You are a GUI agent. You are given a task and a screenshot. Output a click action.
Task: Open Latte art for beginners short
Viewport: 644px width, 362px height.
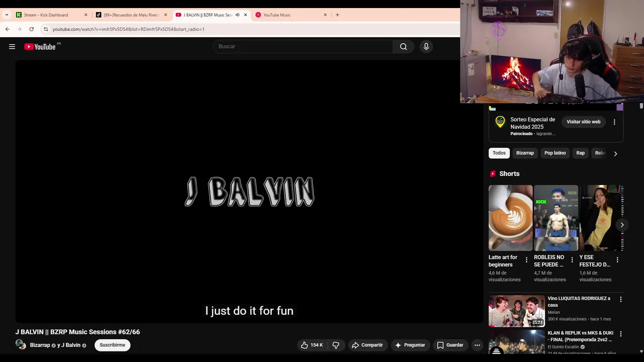click(511, 218)
